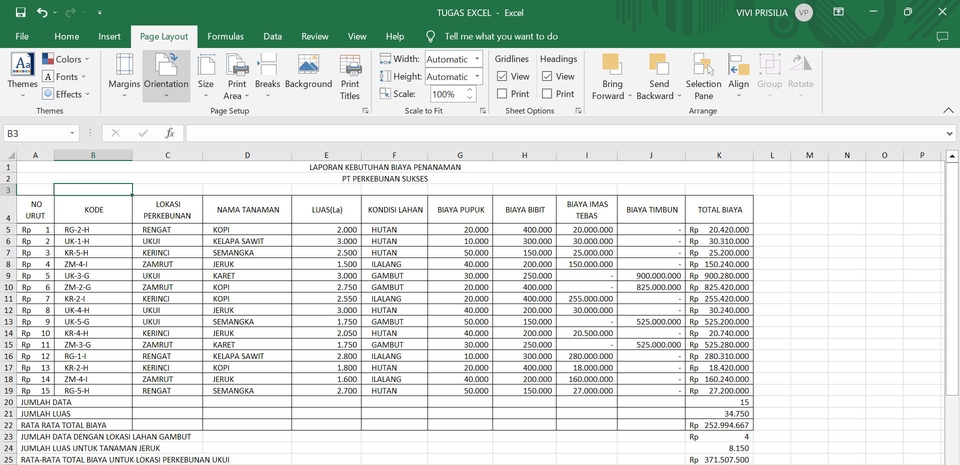Image resolution: width=960 pixels, height=465 pixels.
Task: Switch to the Data tab
Action: 272,36
